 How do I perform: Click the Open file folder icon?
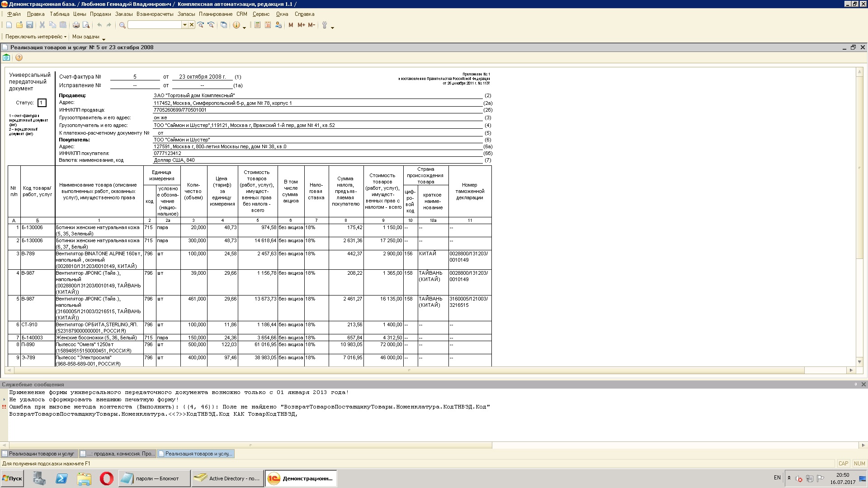pos(19,25)
